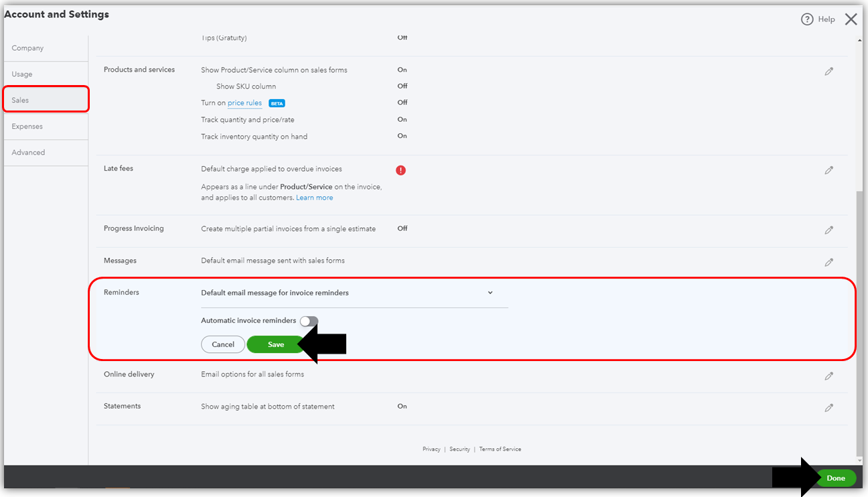Screen dimensions: 868x497
Task: Click the 'Products and services' section label
Action: pos(139,70)
